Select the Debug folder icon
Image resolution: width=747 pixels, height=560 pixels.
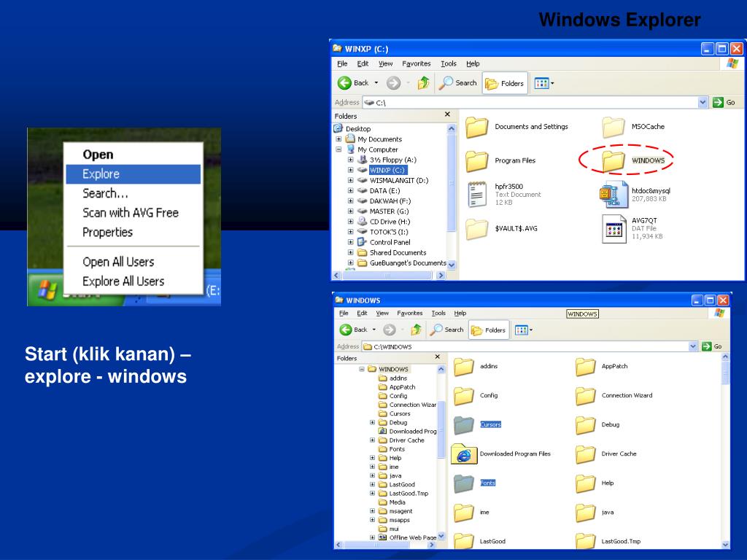click(x=586, y=425)
